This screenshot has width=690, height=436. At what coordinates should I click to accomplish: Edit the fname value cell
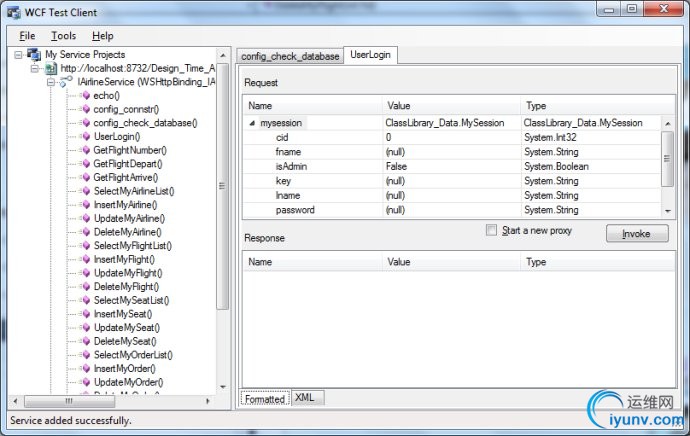(x=451, y=152)
